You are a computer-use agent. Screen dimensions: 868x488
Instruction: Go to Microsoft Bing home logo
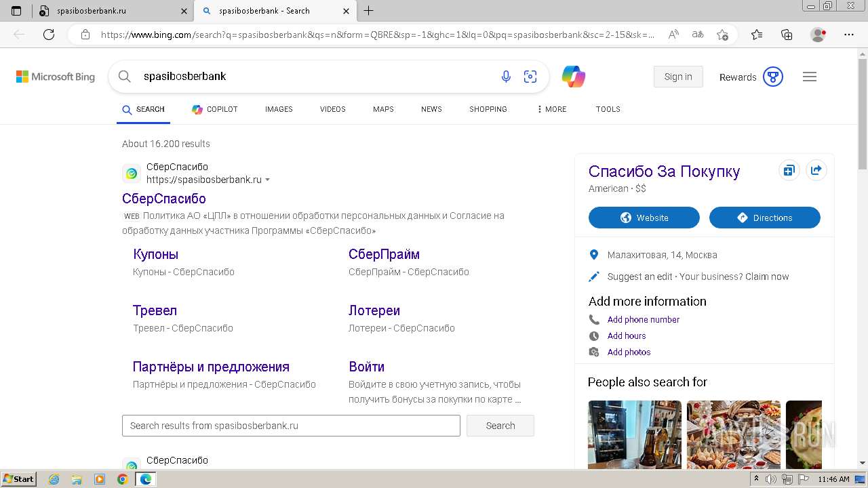(56, 77)
